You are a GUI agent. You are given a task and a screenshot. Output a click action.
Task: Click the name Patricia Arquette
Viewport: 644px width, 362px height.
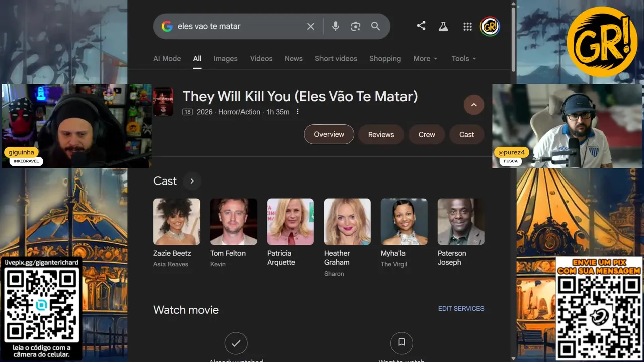[281, 258]
